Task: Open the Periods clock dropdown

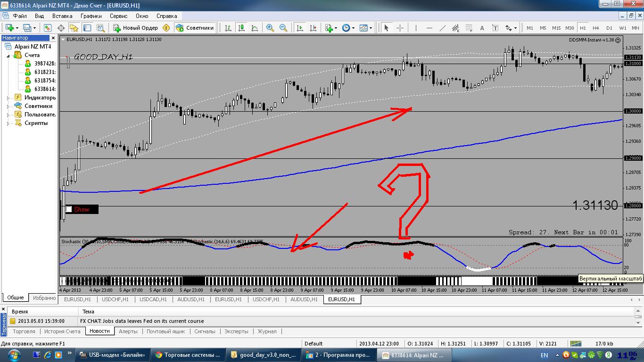Action: coord(348,28)
